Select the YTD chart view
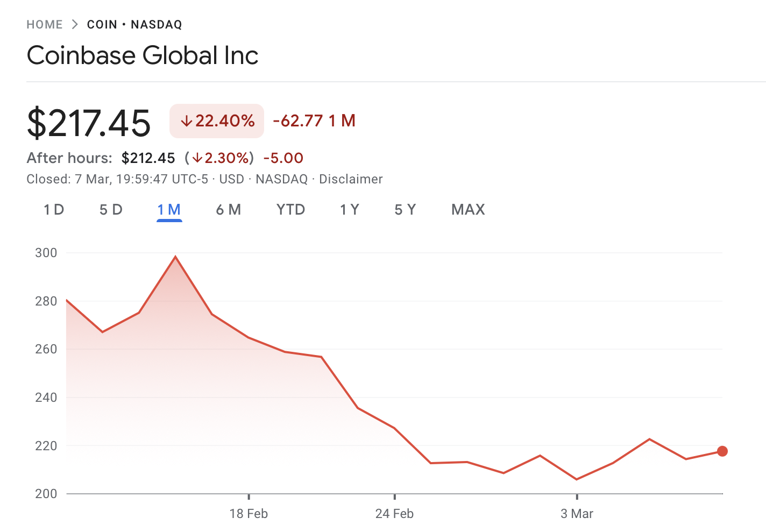Screen dimensions: 766x532 290,210
